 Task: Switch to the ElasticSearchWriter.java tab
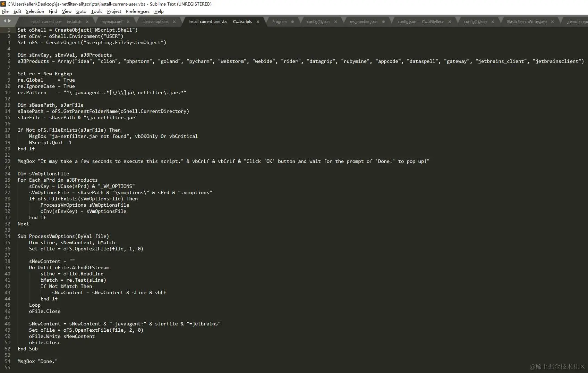coord(527,22)
